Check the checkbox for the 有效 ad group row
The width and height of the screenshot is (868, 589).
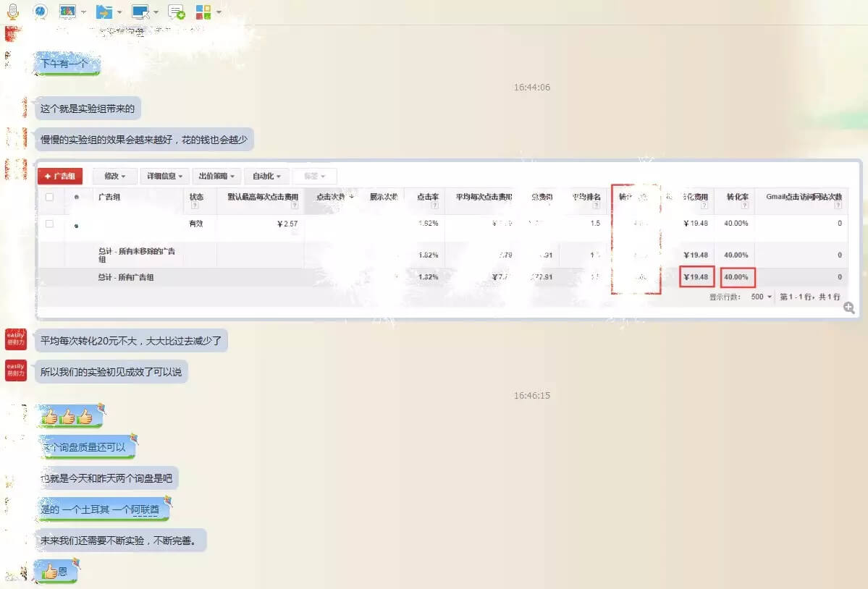tap(49, 224)
